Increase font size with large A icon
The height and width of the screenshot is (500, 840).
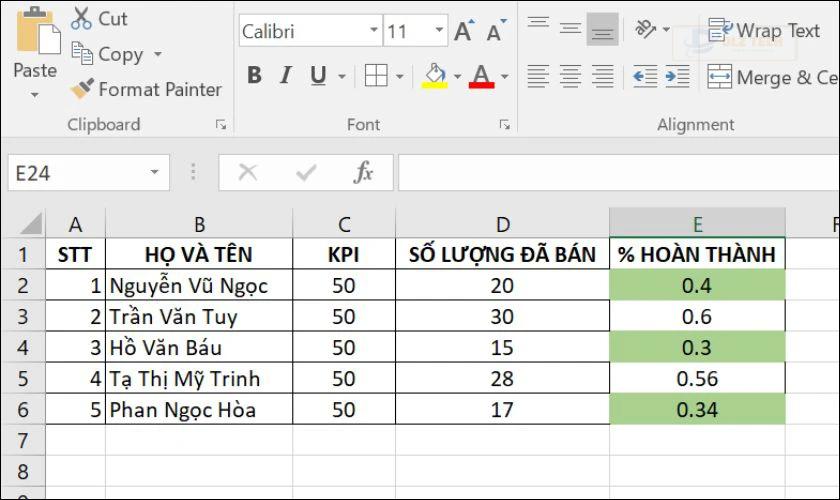(x=464, y=31)
